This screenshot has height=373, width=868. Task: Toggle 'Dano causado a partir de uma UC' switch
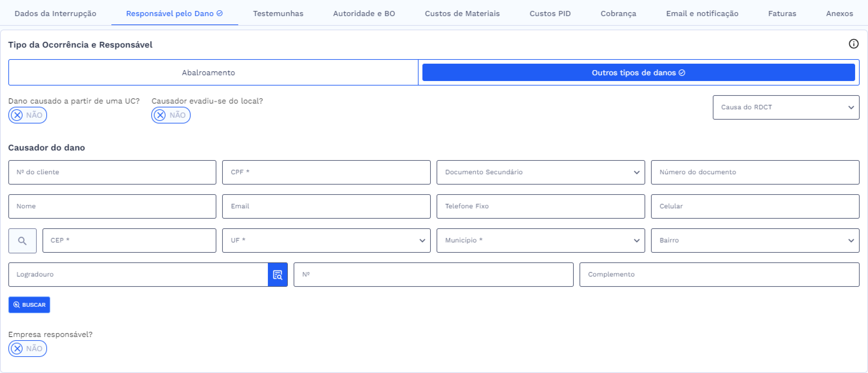coord(27,115)
